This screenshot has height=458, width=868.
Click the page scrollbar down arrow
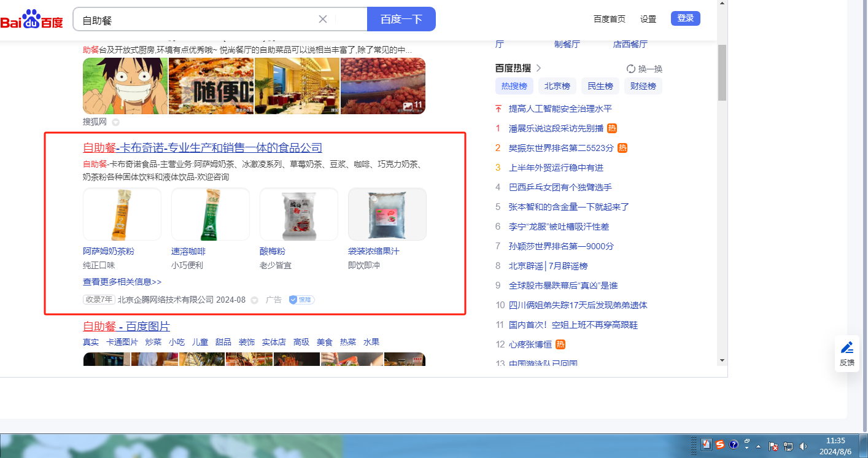tap(722, 360)
